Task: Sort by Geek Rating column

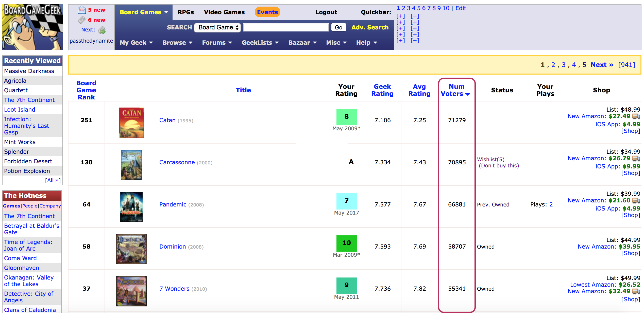Action: click(382, 90)
